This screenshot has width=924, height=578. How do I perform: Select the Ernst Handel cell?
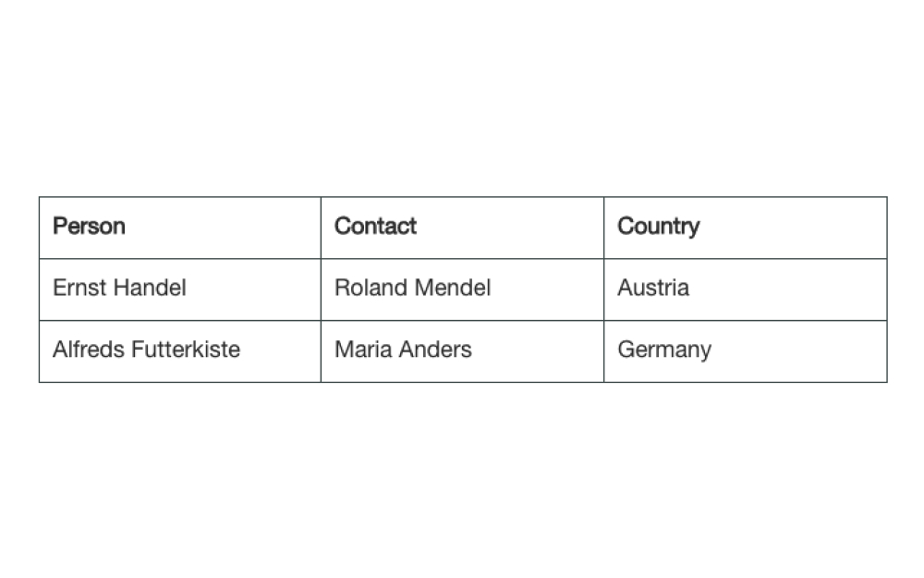point(180,289)
